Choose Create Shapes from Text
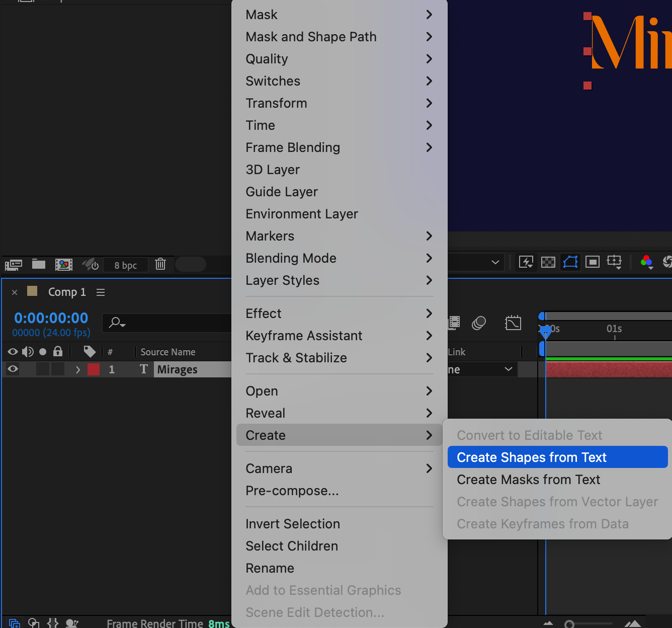 [532, 457]
